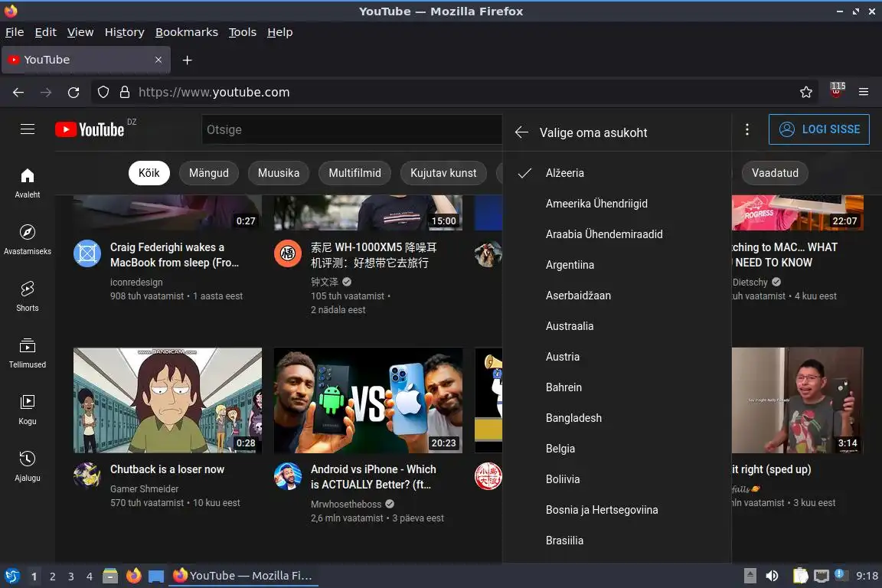Select the Multifilmid filter chip

[355, 173]
